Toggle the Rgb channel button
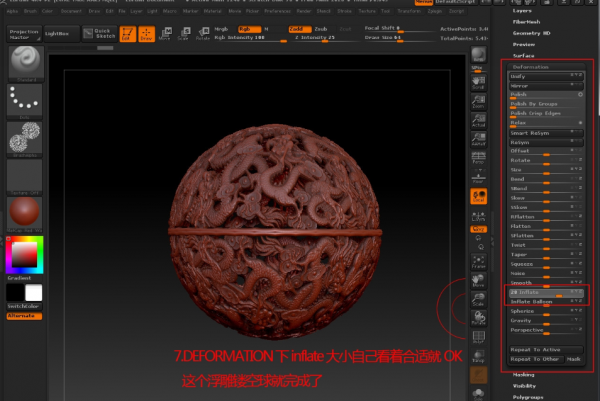The image size is (600, 401). (249, 29)
